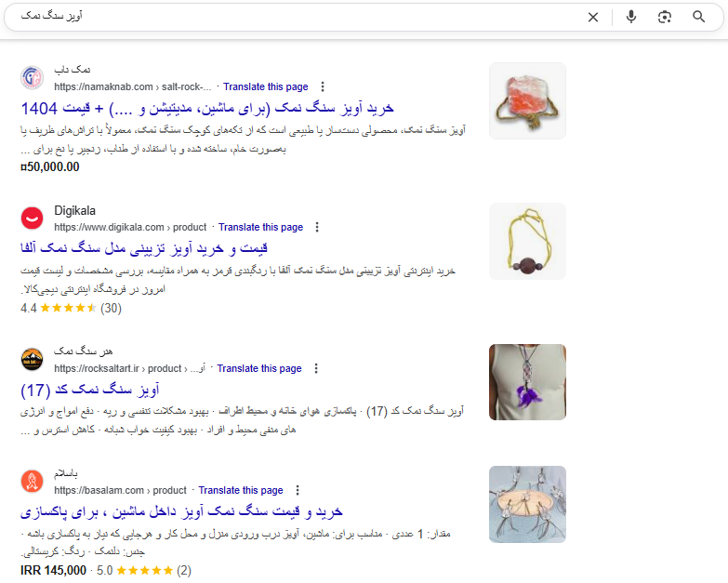This screenshot has height=583, width=728.
Task: Click inside the search input field
Action: 298,16
